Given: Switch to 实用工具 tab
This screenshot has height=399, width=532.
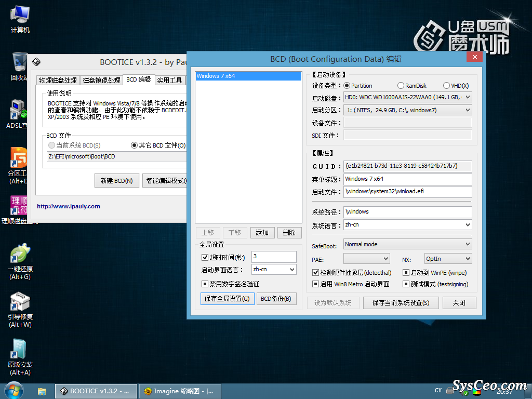Looking at the screenshot, I should (x=170, y=80).
